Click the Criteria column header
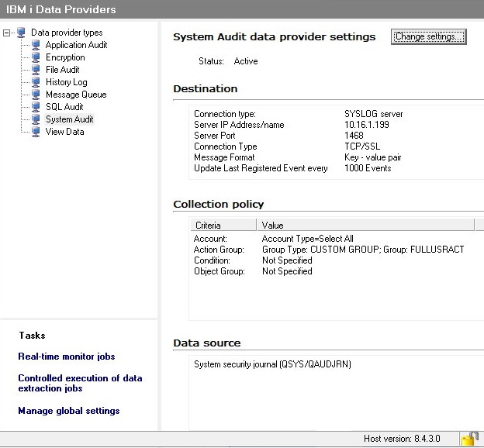484x448 pixels. click(x=223, y=225)
